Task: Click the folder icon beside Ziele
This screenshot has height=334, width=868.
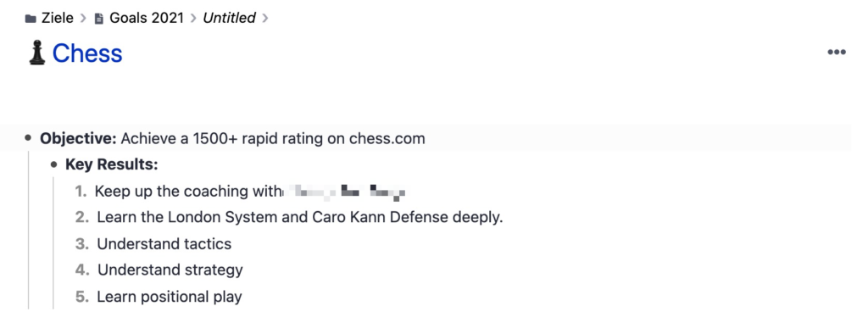Action: pyautogui.click(x=31, y=19)
